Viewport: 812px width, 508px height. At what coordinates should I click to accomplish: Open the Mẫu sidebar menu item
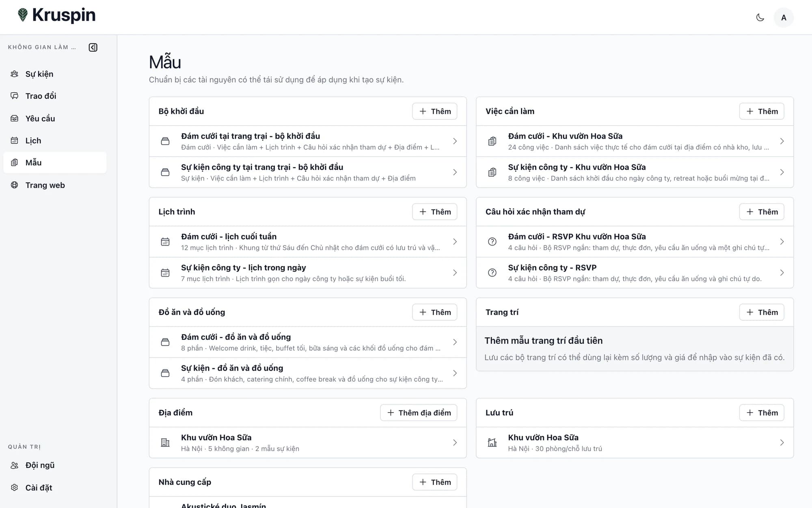coord(55,163)
